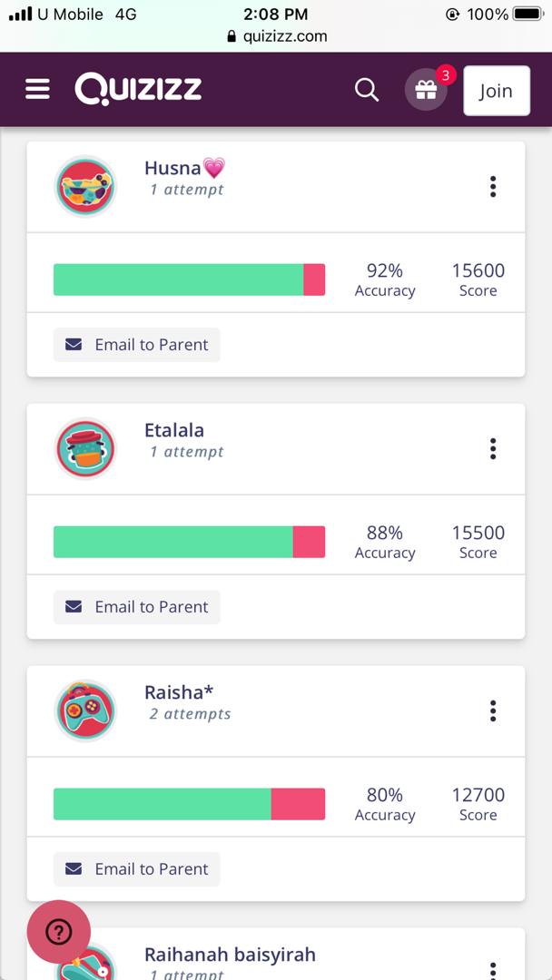The image size is (552, 980).
Task: Tap Husna's sunglasses avatar
Action: click(x=84, y=187)
